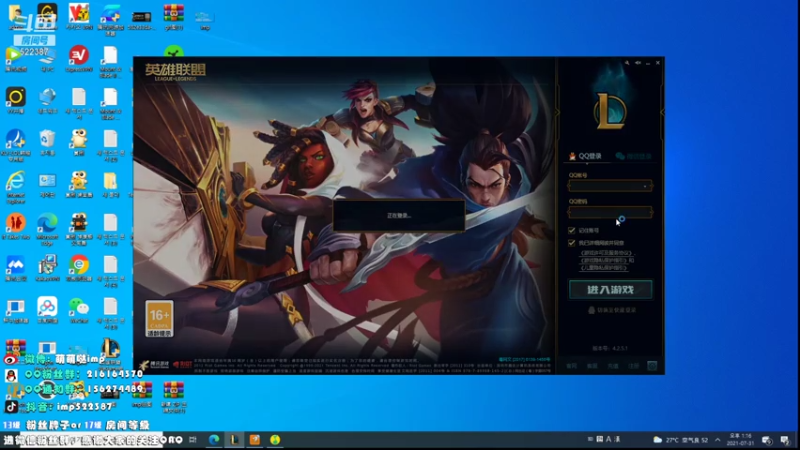Click the yellow-green round taskbar icon

click(x=275, y=439)
